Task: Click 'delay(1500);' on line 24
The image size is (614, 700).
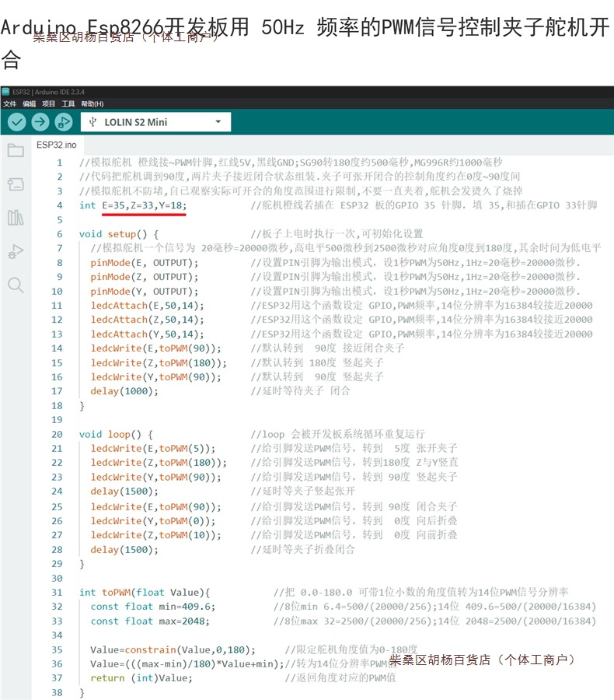Action: pyautogui.click(x=124, y=491)
